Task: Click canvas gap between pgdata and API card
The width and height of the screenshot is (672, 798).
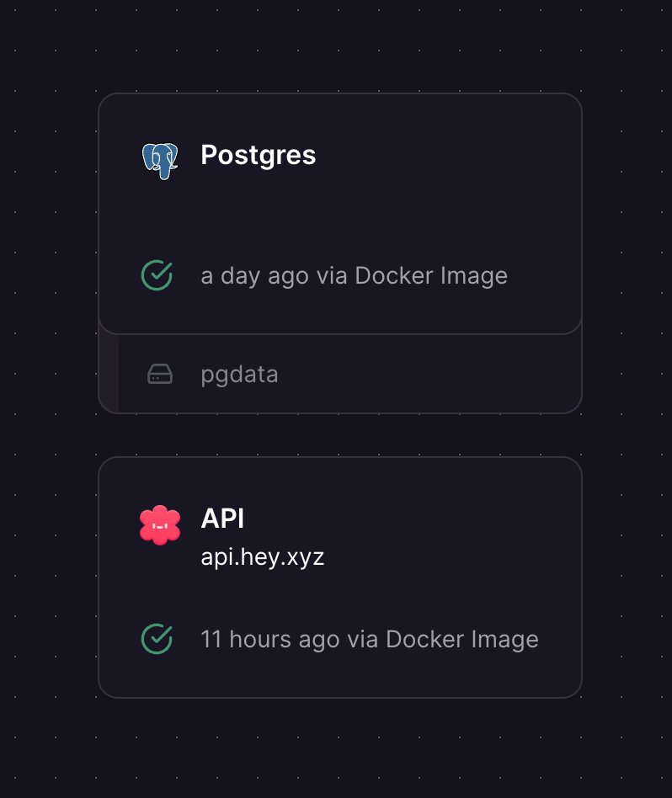Action: pyautogui.click(x=337, y=435)
